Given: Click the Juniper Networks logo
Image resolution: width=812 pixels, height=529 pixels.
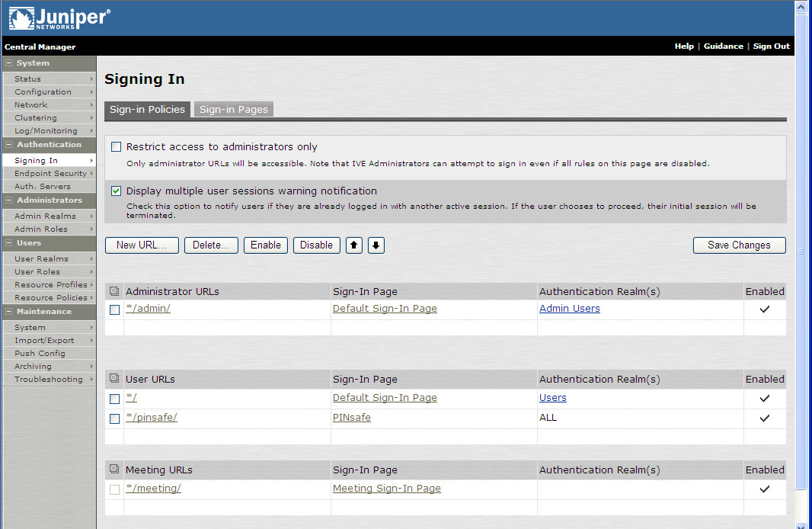Looking at the screenshot, I should [x=59, y=18].
